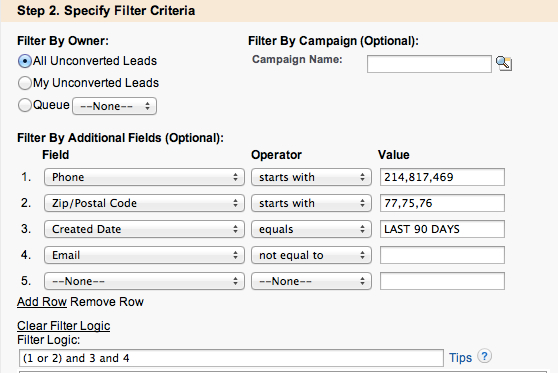Screen dimensions: 558x373
Task: Click the 'Filter By Campaign (Optional):' heading
Action: pyautogui.click(x=333, y=41)
